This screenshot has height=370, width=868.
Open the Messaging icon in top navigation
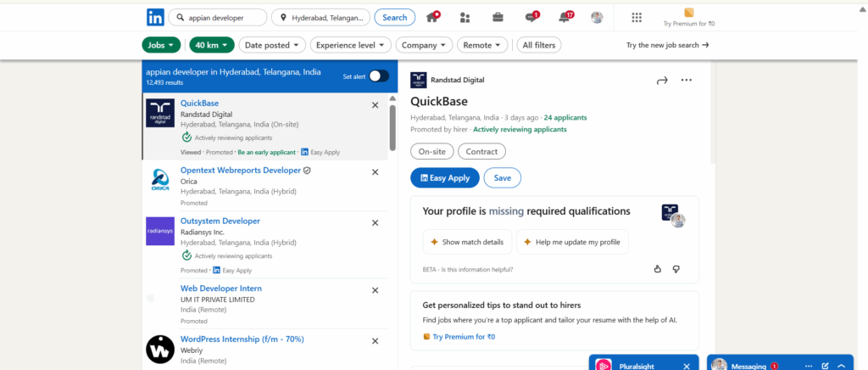[x=531, y=17]
